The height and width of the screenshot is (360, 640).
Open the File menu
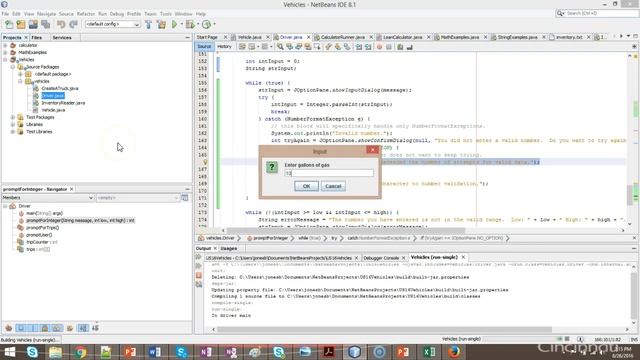tap(5, 14)
